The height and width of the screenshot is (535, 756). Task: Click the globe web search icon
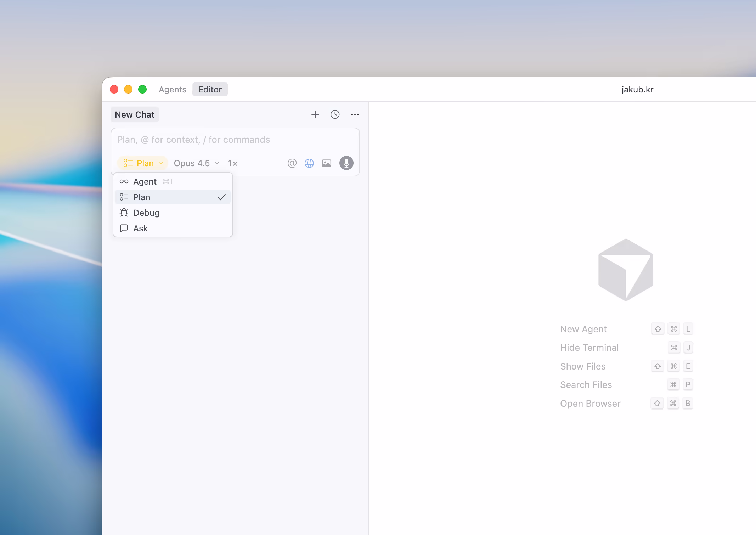coord(309,163)
